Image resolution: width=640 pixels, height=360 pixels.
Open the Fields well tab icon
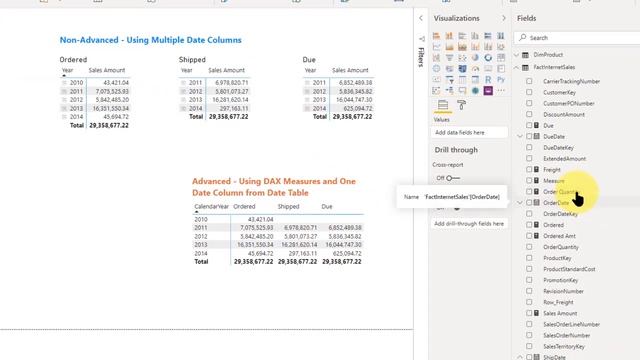pyautogui.click(x=443, y=105)
